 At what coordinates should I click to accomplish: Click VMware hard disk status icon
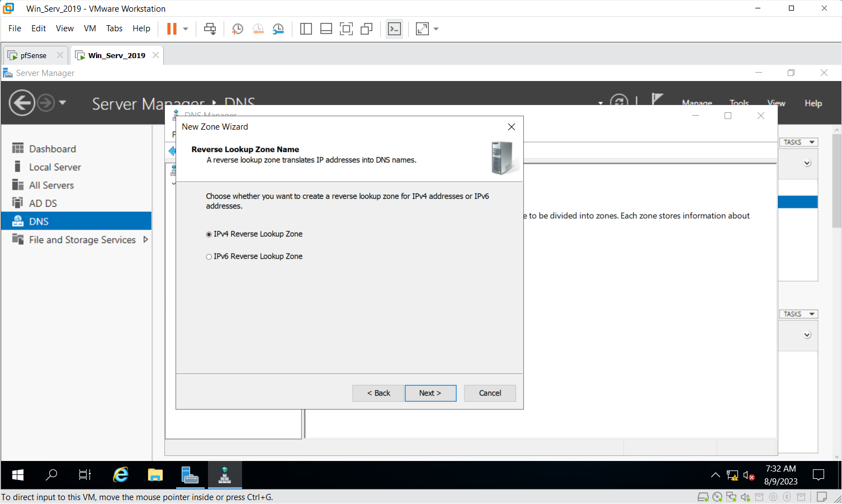[703, 497]
